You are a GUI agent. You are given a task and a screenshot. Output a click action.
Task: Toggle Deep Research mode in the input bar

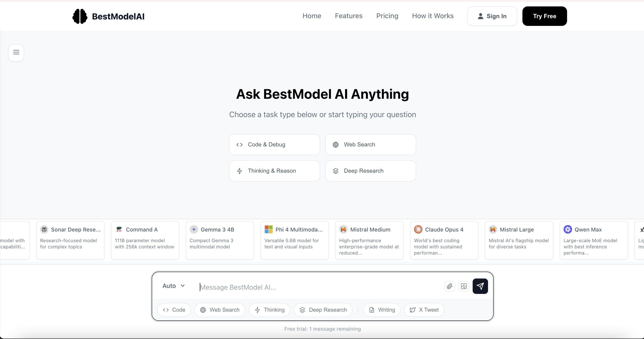tap(323, 310)
